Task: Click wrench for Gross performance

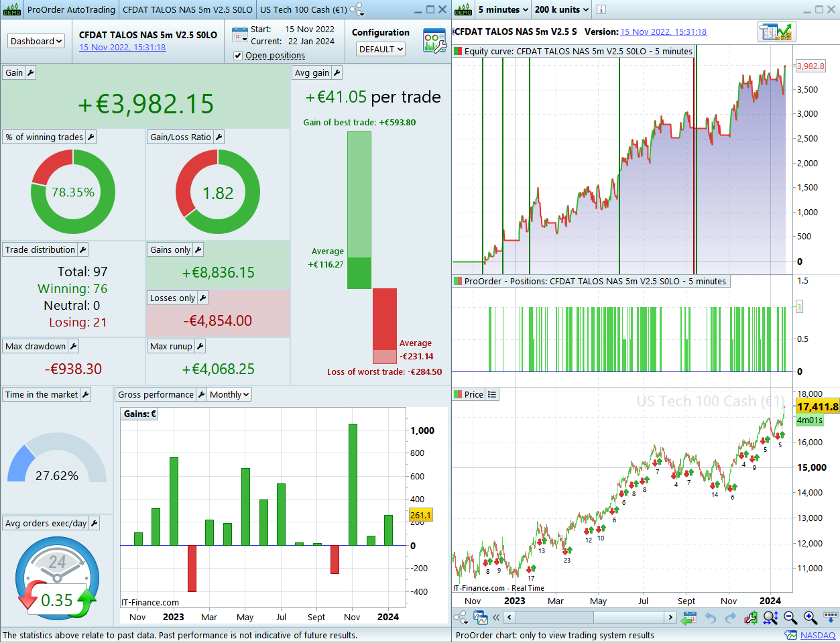Action: pyautogui.click(x=201, y=395)
